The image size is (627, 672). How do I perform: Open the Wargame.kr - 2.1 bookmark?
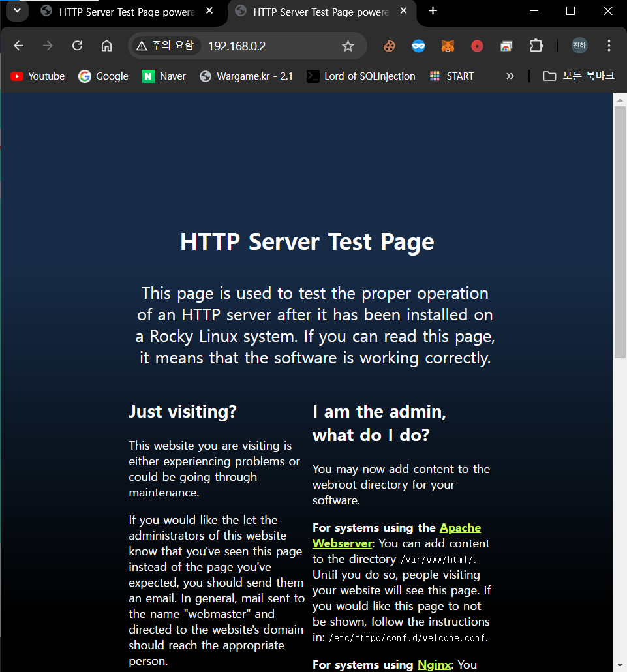pyautogui.click(x=247, y=76)
